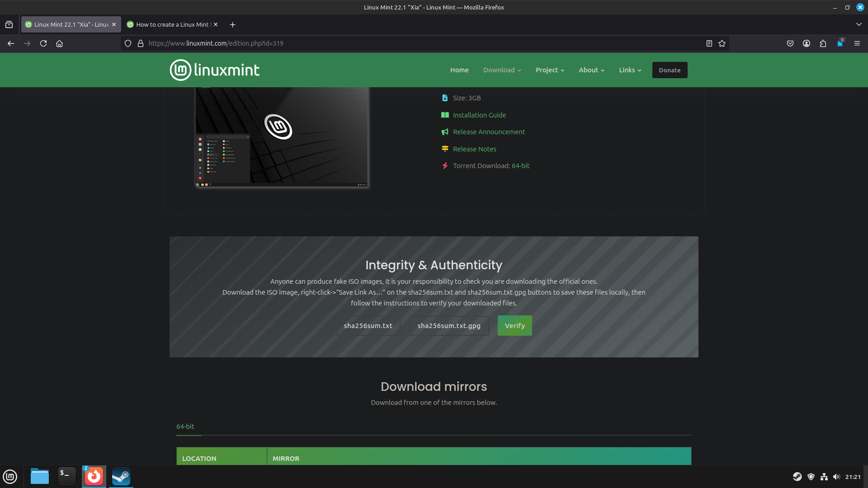Expand the Download navigation dropdown
The height and width of the screenshot is (488, 868).
tap(502, 70)
